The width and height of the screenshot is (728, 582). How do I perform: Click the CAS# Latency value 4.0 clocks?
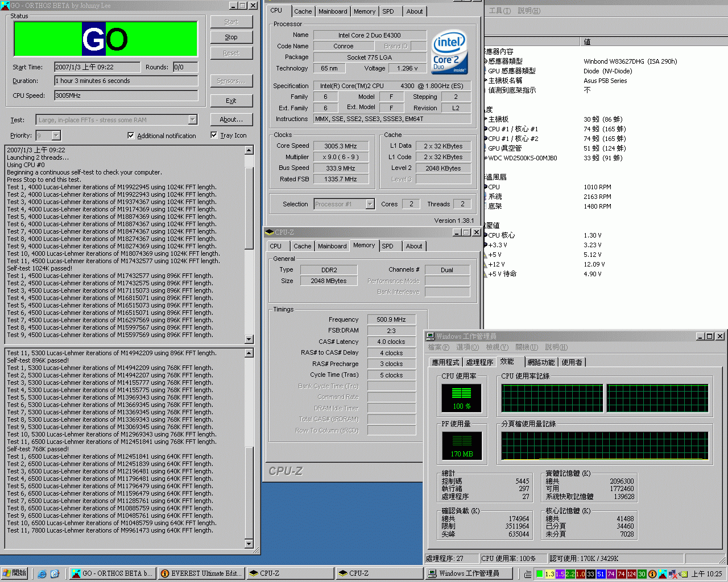[x=391, y=342]
